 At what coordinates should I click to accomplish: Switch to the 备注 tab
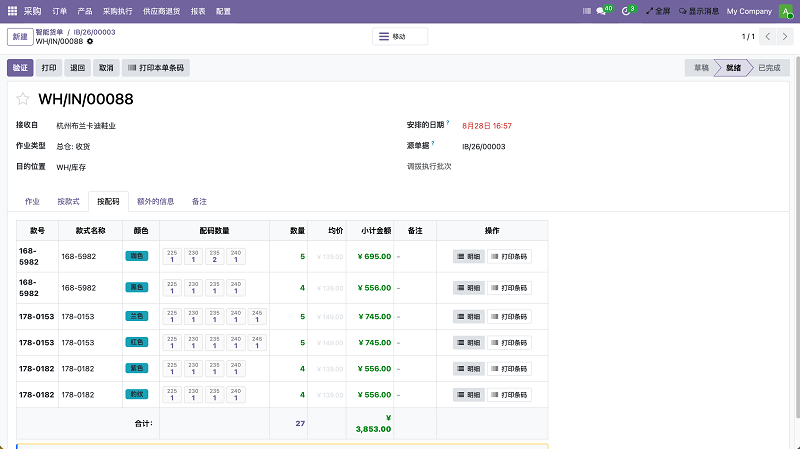pyautogui.click(x=199, y=202)
